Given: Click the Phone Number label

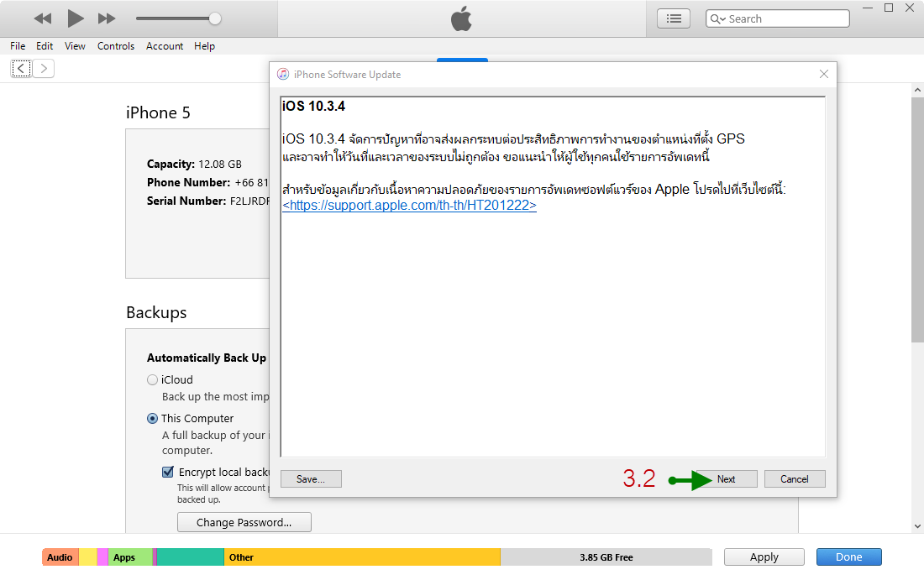Looking at the screenshot, I should pos(188,182).
